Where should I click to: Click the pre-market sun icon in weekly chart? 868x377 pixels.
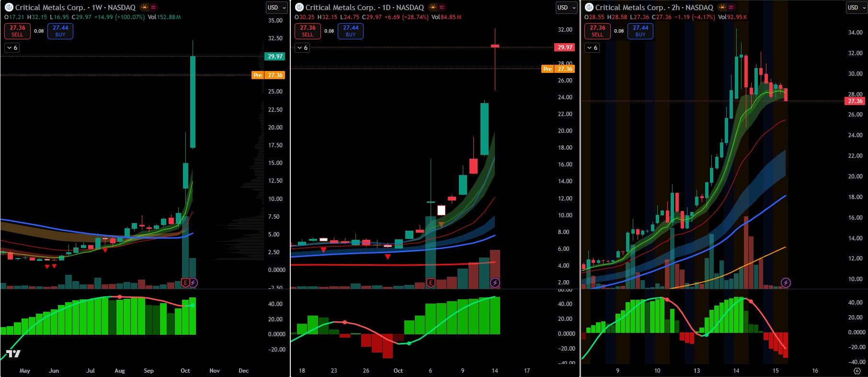[x=144, y=7]
